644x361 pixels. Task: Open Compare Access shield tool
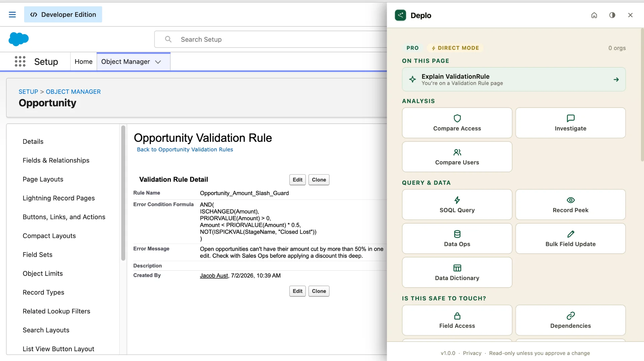click(x=457, y=123)
